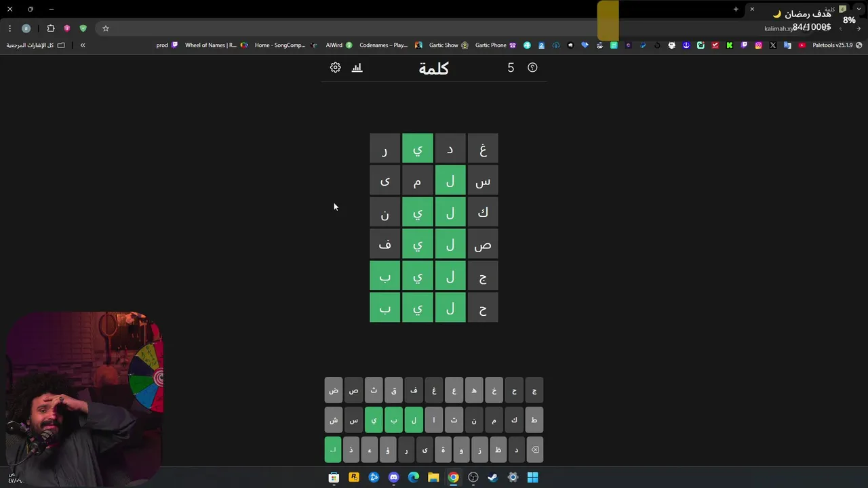Open File Explorer from the taskbar

(x=433, y=478)
